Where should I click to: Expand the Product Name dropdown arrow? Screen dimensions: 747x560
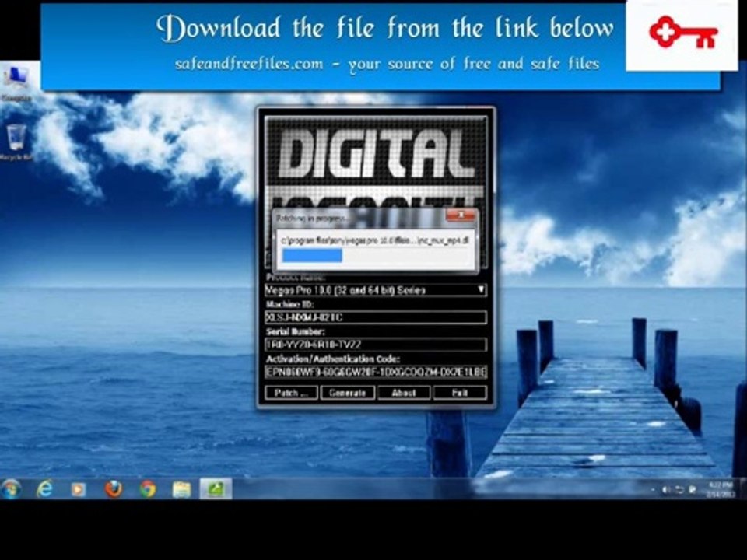coord(481,289)
